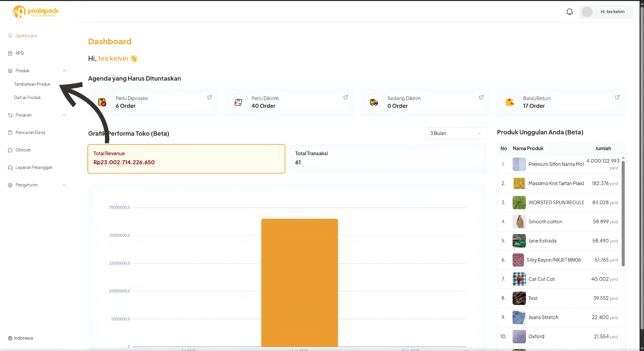The height and width of the screenshot is (351, 644).
Task: Open Pencairan Dana menu item
Action: click(x=30, y=132)
